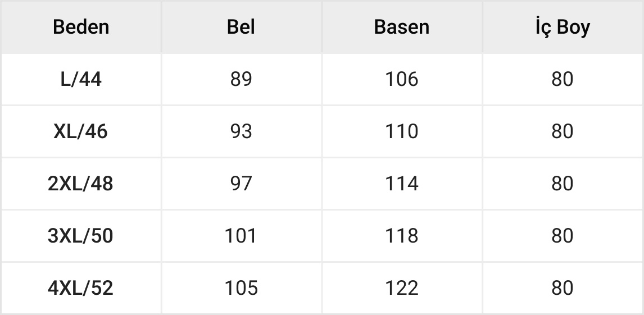This screenshot has width=644, height=315.
Task: Select the hip value 118
Action: [x=401, y=236]
